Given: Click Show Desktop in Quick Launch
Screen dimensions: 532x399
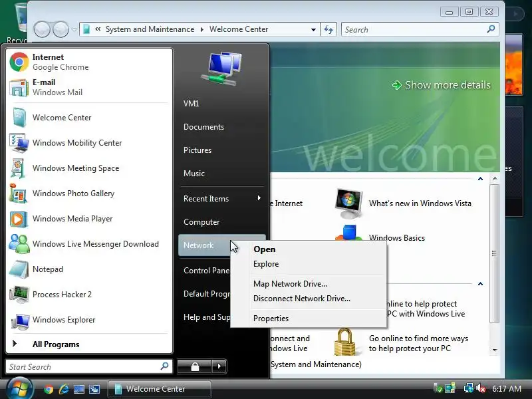Looking at the screenshot, I should coord(79,389).
